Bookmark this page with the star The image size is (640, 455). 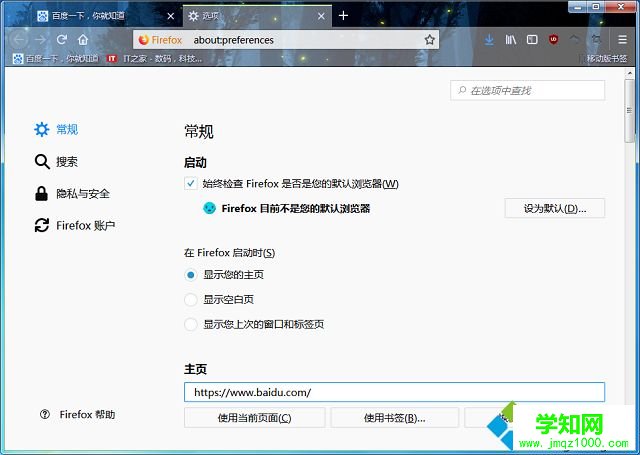(x=429, y=40)
